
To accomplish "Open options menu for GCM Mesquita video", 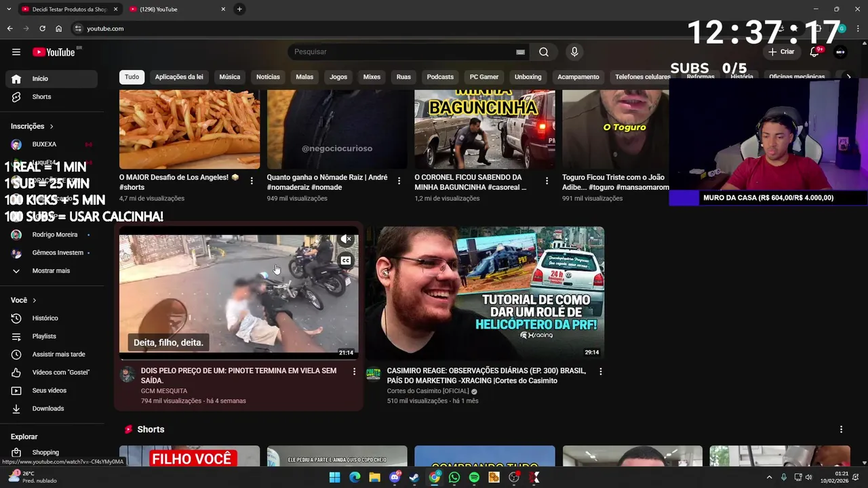I will pyautogui.click(x=354, y=371).
